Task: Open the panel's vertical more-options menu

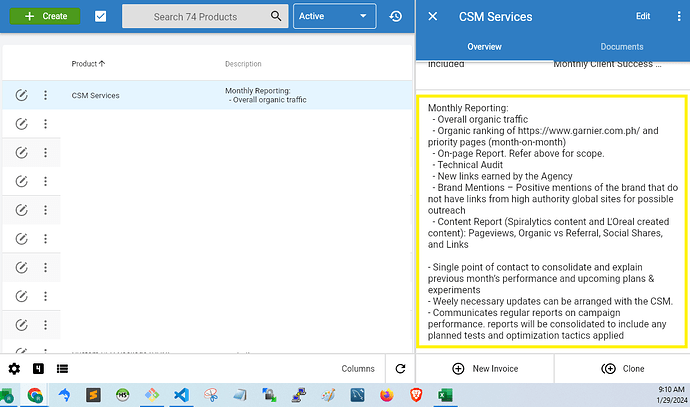Action: pos(678,16)
